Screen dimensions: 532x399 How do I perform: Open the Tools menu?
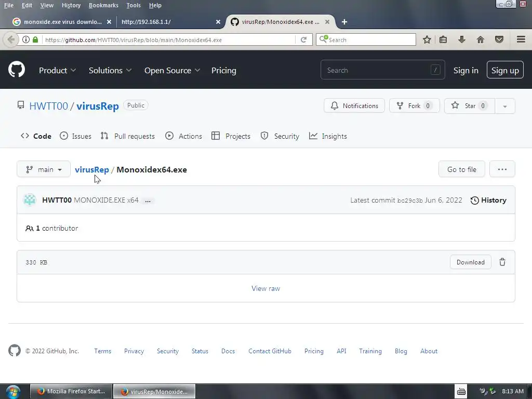(x=134, y=5)
